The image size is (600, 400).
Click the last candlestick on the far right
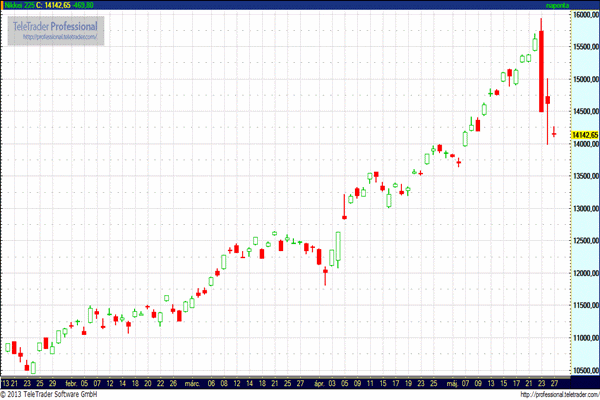point(554,130)
